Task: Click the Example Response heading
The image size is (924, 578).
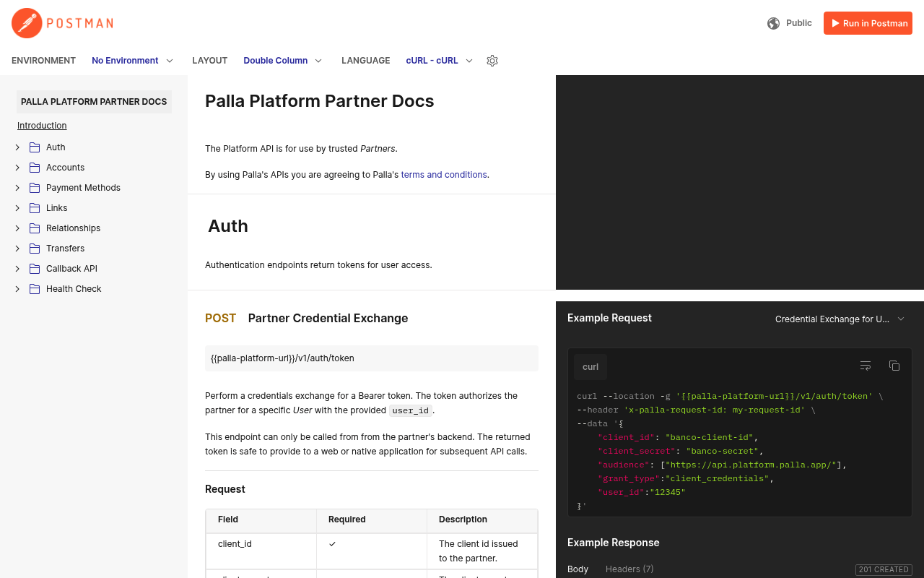Action: 614,543
